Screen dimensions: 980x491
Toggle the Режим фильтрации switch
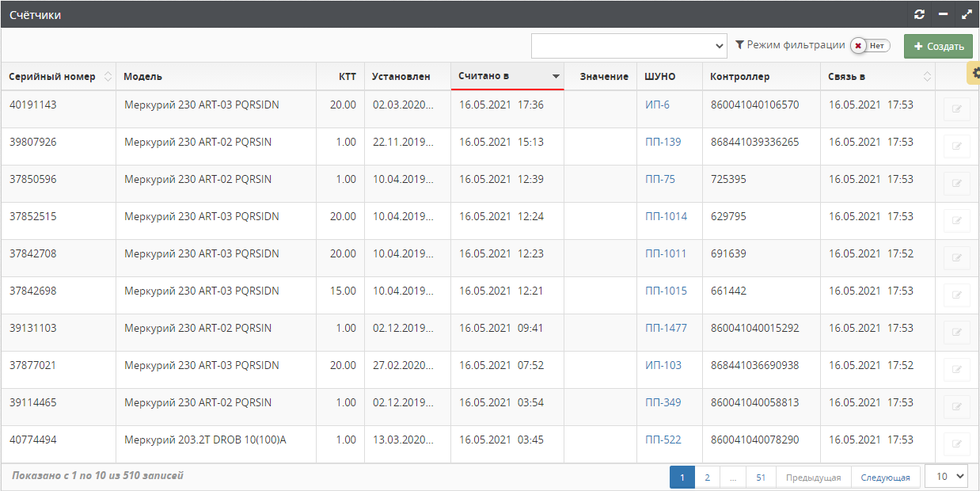pyautogui.click(x=870, y=46)
